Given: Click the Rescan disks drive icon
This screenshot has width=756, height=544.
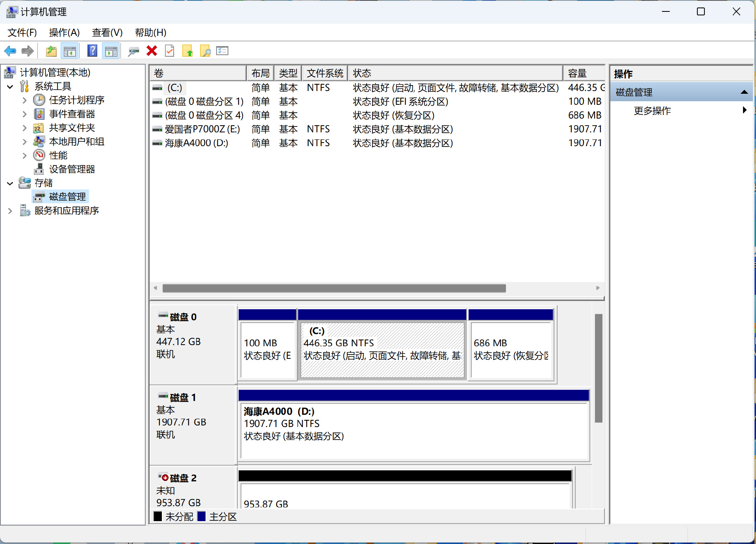Looking at the screenshot, I should point(133,51).
